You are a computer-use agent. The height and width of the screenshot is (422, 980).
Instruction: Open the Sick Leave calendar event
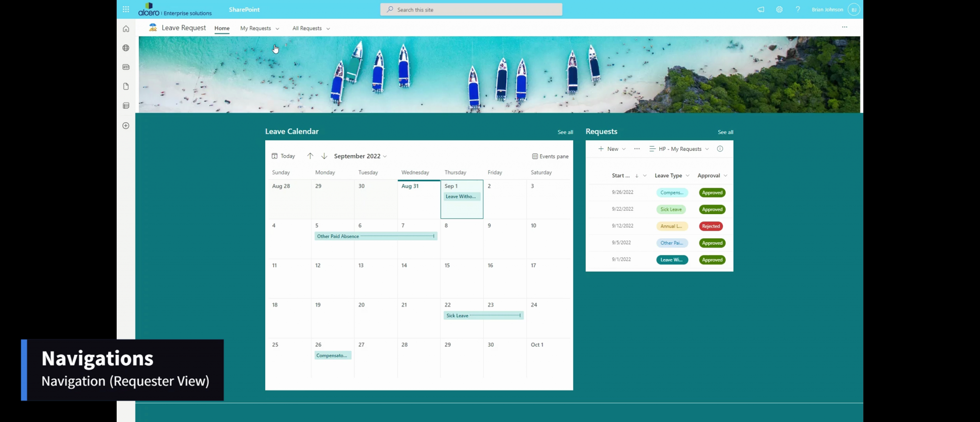point(483,316)
